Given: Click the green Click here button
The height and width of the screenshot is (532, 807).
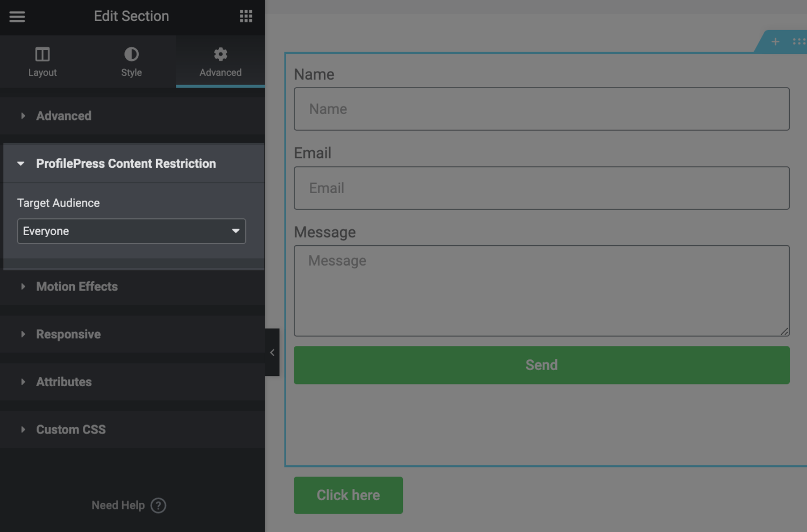Looking at the screenshot, I should 348,495.
